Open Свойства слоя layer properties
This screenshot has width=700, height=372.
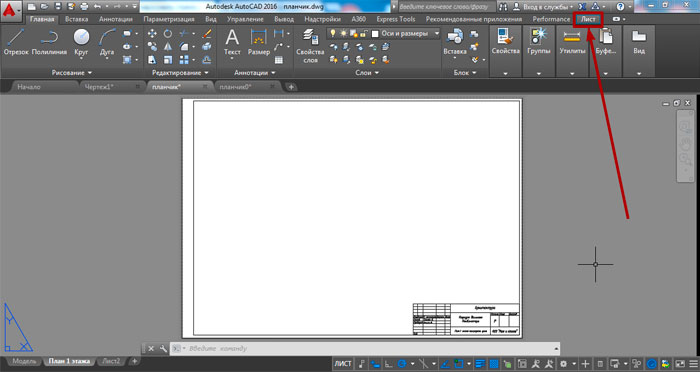click(x=310, y=46)
